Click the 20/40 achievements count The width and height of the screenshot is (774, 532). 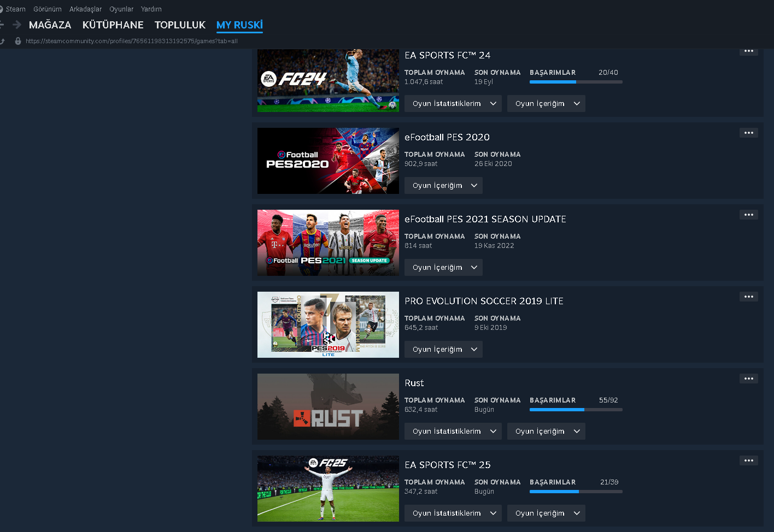tap(608, 73)
